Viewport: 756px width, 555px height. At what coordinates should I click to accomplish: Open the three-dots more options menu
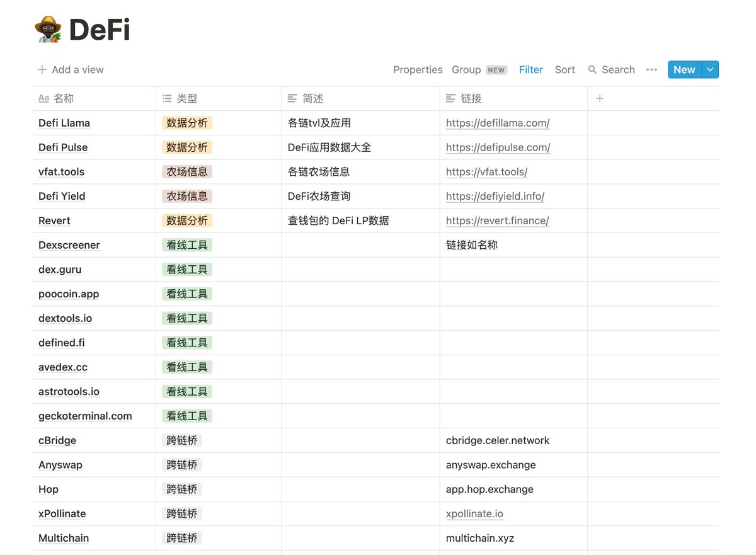tap(651, 70)
